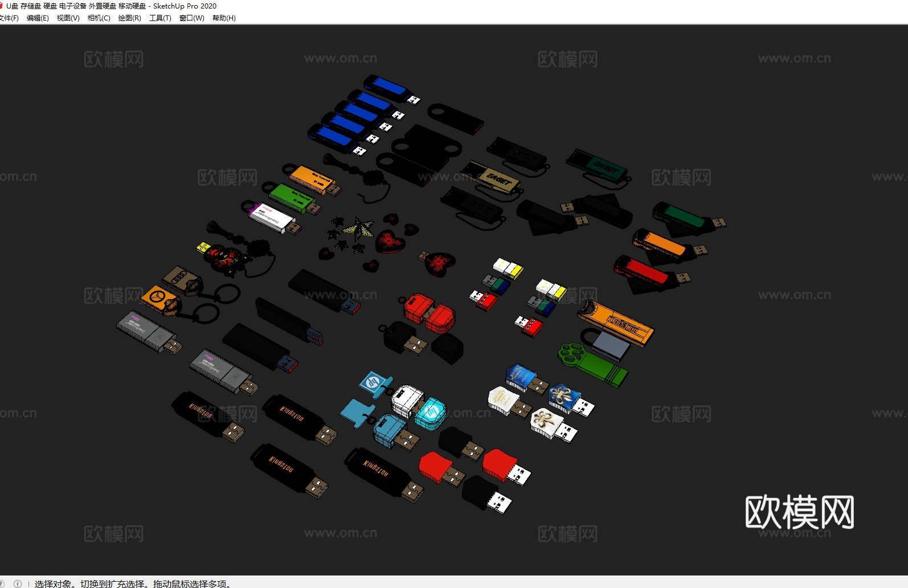This screenshot has height=588, width=908.
Task: Open the 帮助(H) help menu
Action: coord(224,18)
